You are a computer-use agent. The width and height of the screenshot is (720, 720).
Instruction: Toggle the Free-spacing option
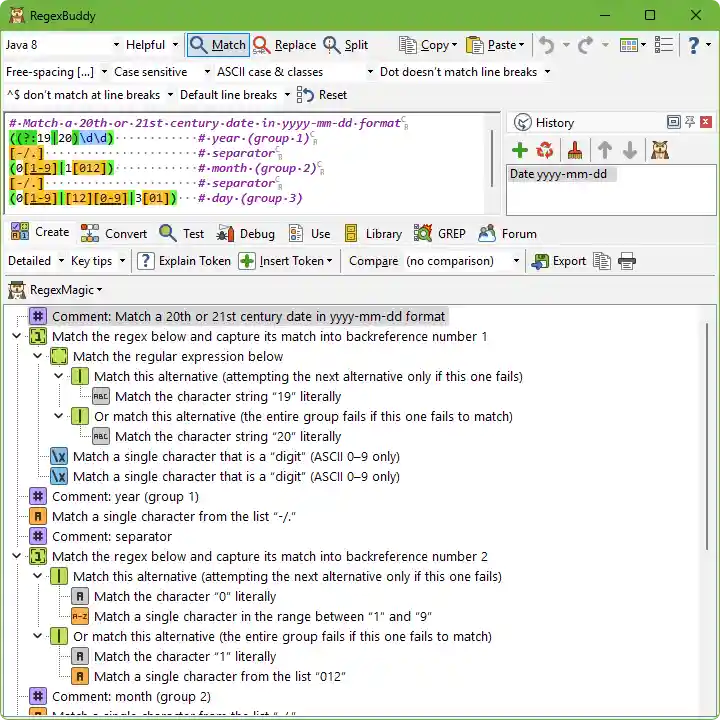pyautogui.click(x=56, y=72)
